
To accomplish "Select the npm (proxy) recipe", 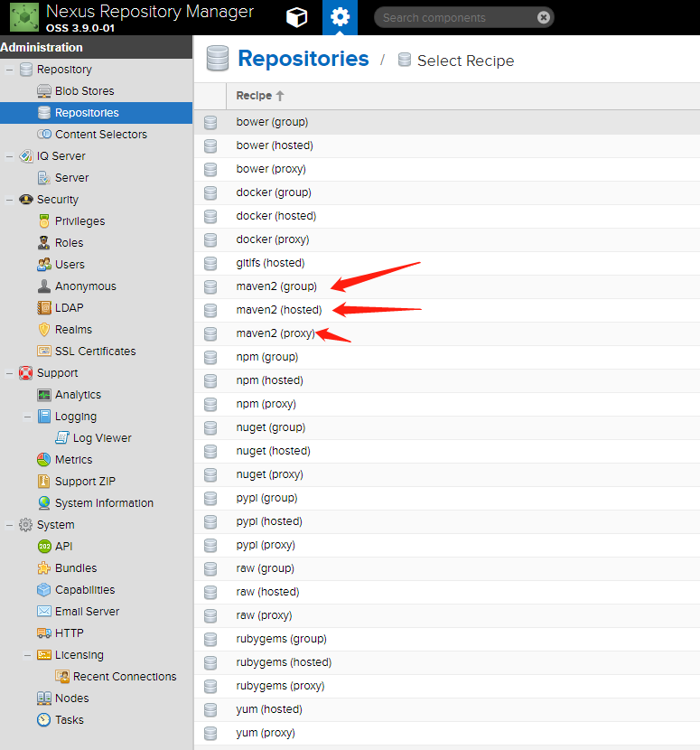I will pos(446,404).
